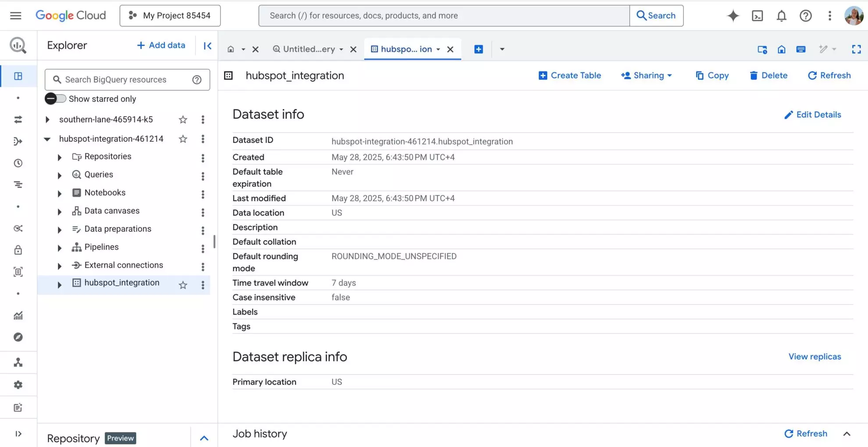
Task: Open Scheduled queries clock icon in sidebar
Action: pos(18,163)
